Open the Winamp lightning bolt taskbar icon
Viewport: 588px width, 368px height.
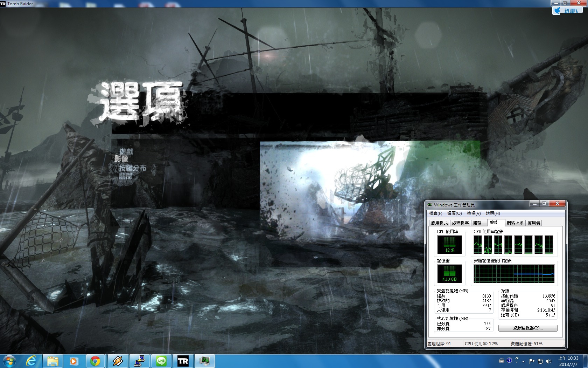(x=118, y=361)
